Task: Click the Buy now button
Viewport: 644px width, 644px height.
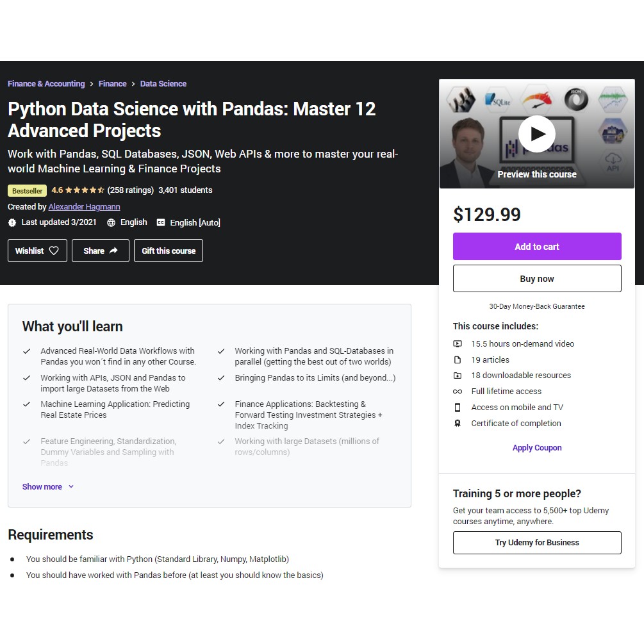Action: coord(537,279)
